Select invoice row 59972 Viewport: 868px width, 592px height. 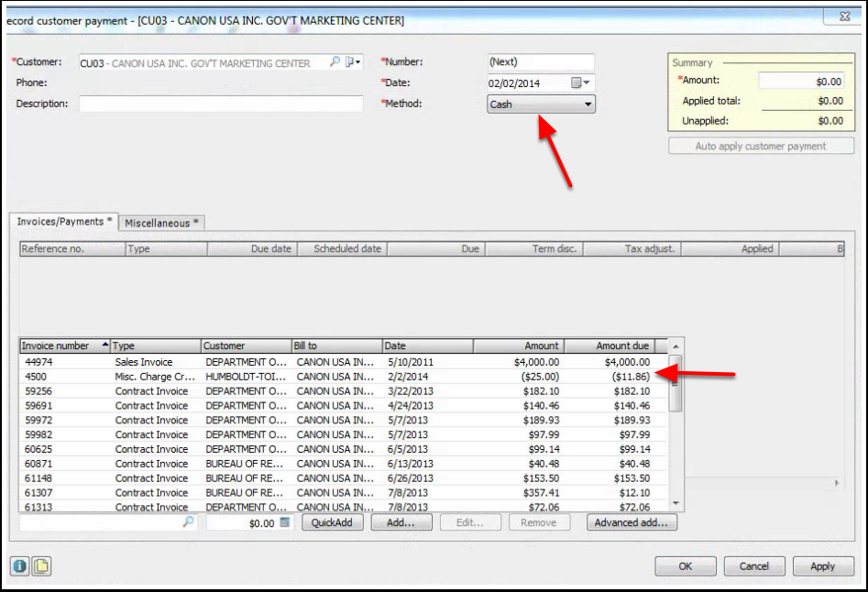[x=344, y=420]
